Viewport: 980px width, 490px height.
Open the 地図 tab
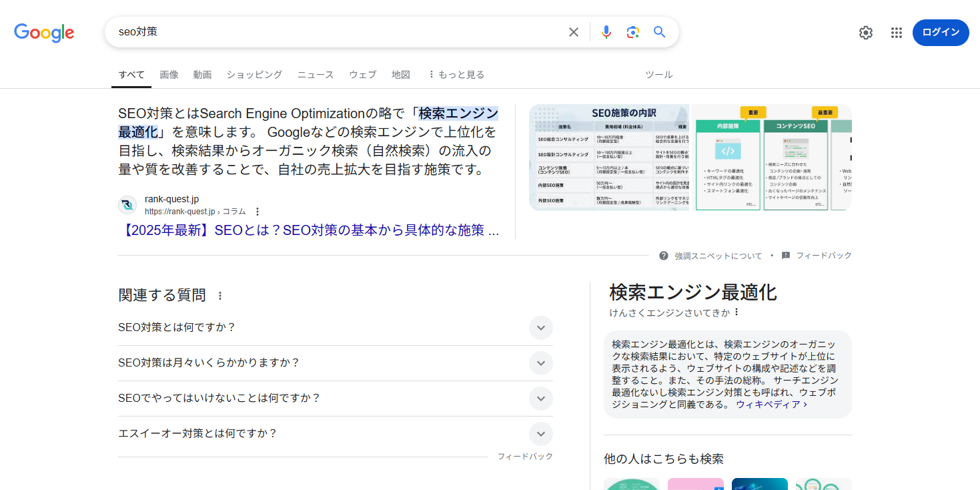pos(400,75)
